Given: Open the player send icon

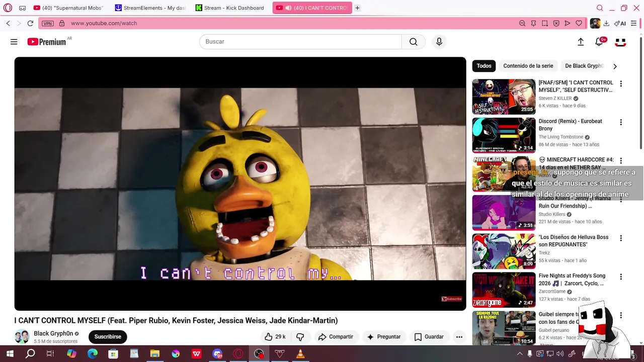Looking at the screenshot, I should coord(568,23).
